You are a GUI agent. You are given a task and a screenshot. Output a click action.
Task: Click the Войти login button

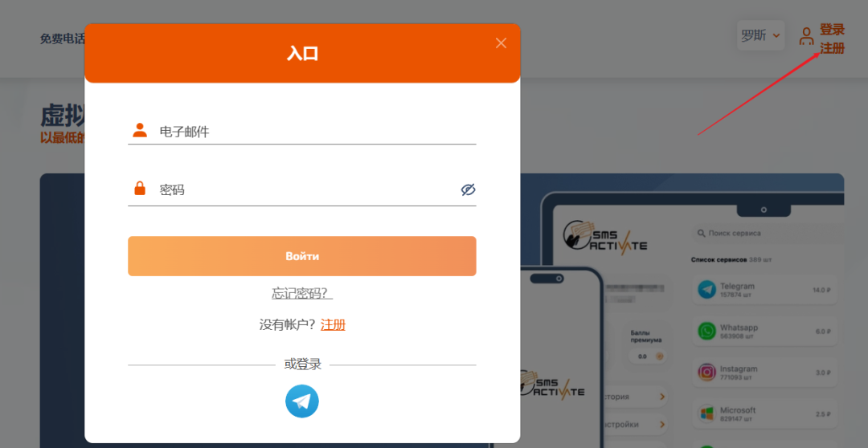(301, 256)
